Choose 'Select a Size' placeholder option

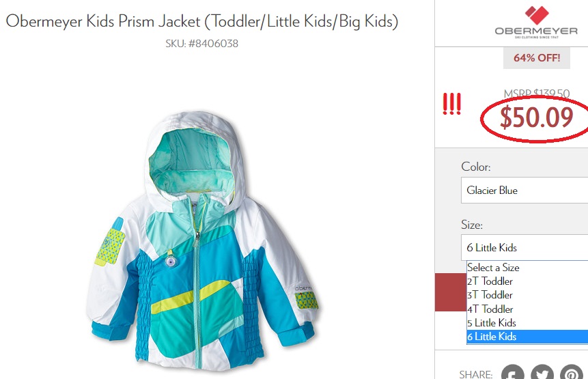click(x=527, y=268)
